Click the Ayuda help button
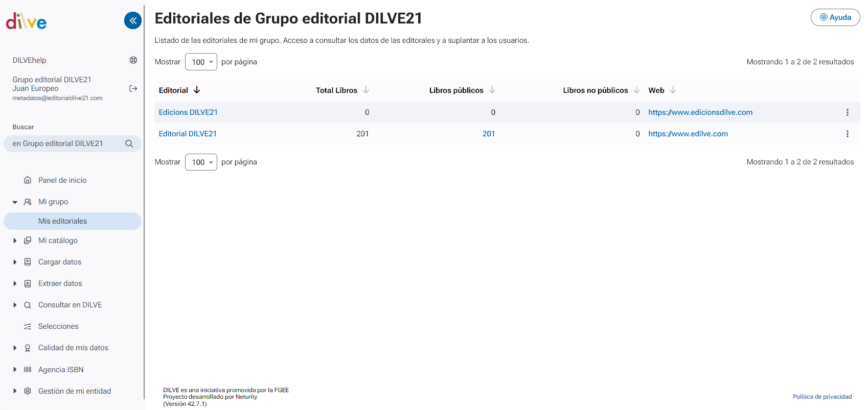Screen dimensions: 868x410 pyautogui.click(x=835, y=17)
